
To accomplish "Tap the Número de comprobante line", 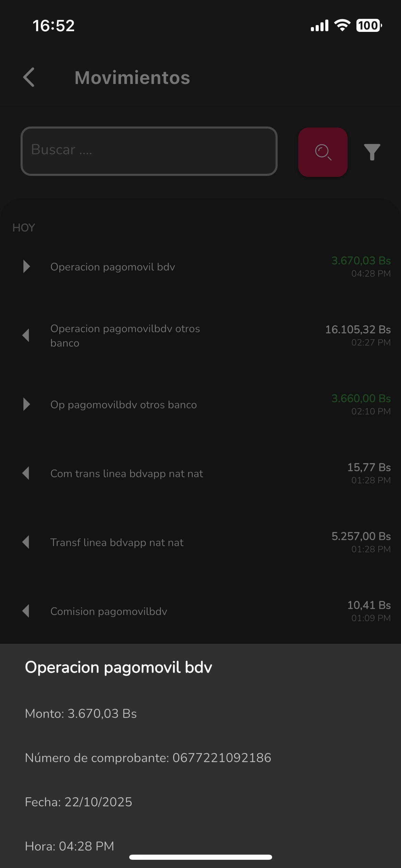I will 148,758.
